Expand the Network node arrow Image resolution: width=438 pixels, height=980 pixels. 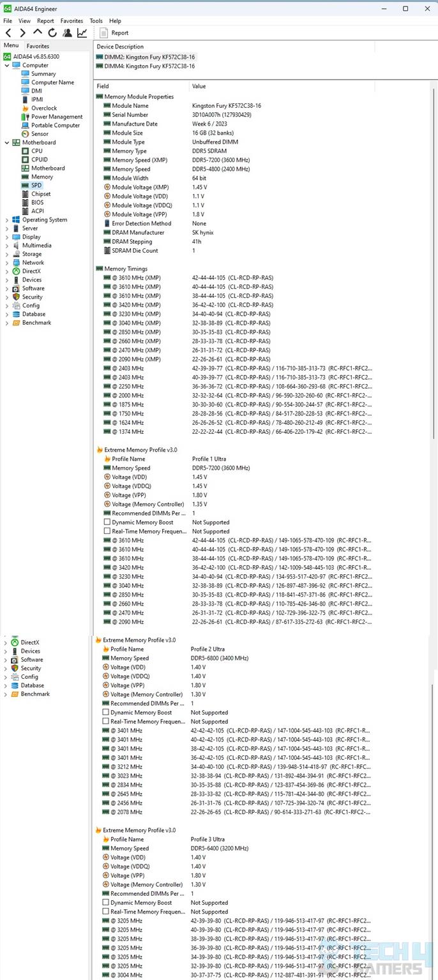pos(7,262)
